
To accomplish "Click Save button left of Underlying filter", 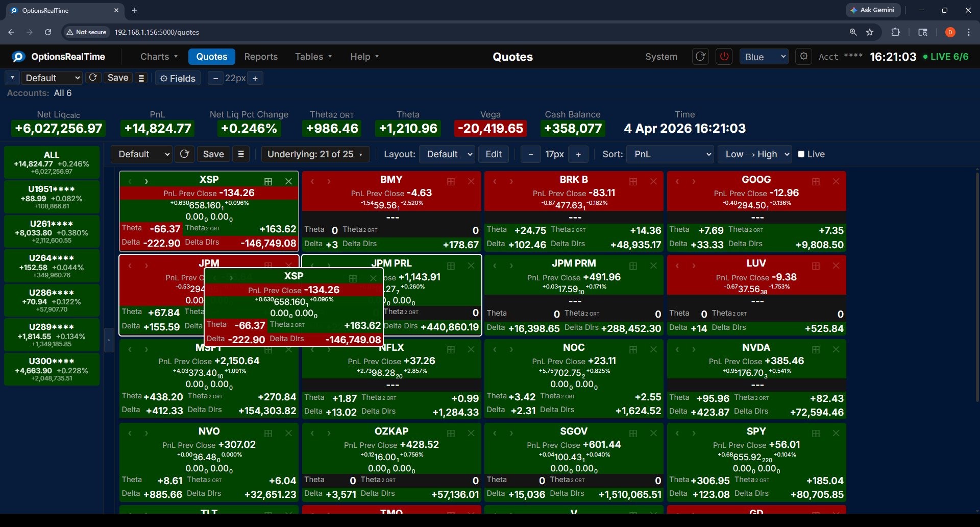I will pos(213,154).
